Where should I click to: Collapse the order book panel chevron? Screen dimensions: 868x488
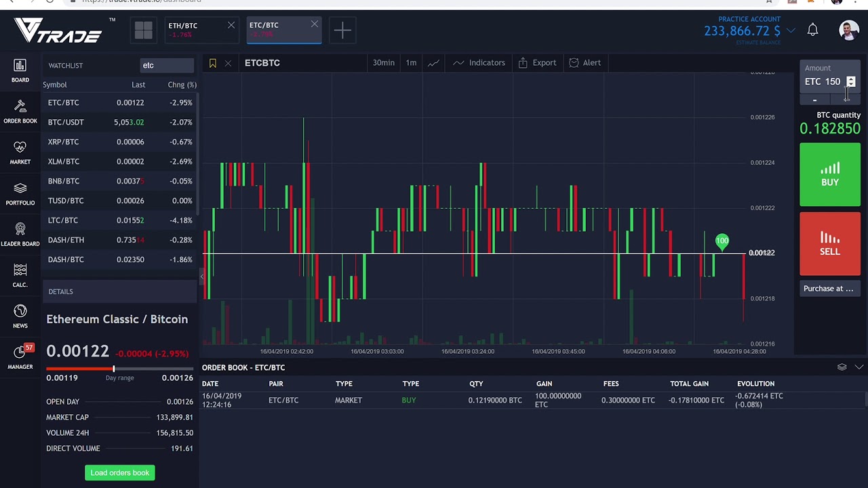click(859, 367)
